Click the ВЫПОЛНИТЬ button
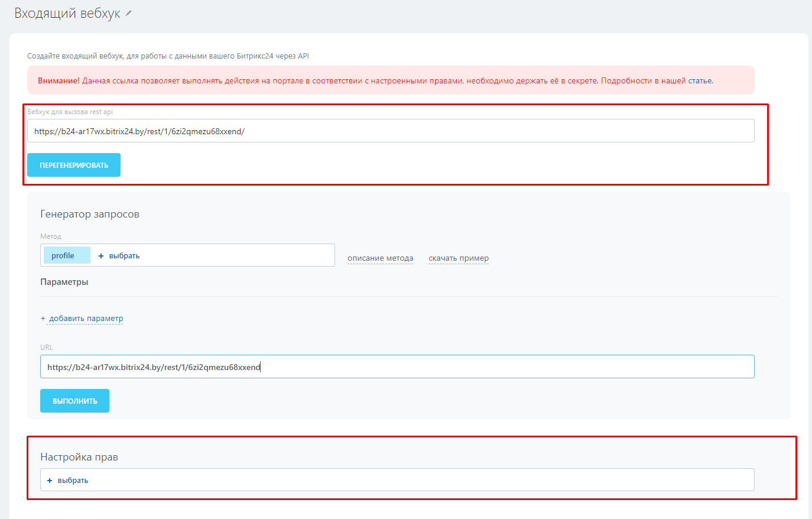The height and width of the screenshot is (519, 812). 74,401
